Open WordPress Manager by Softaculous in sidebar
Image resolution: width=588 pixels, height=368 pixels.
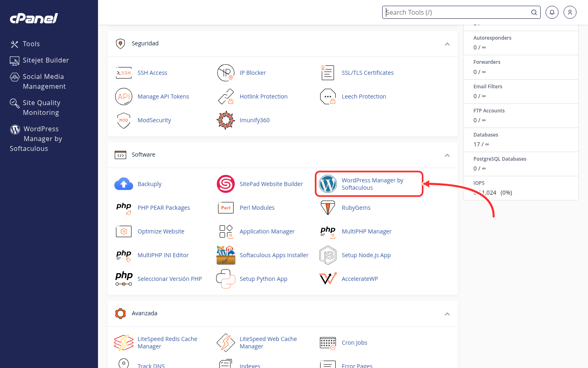(x=36, y=139)
